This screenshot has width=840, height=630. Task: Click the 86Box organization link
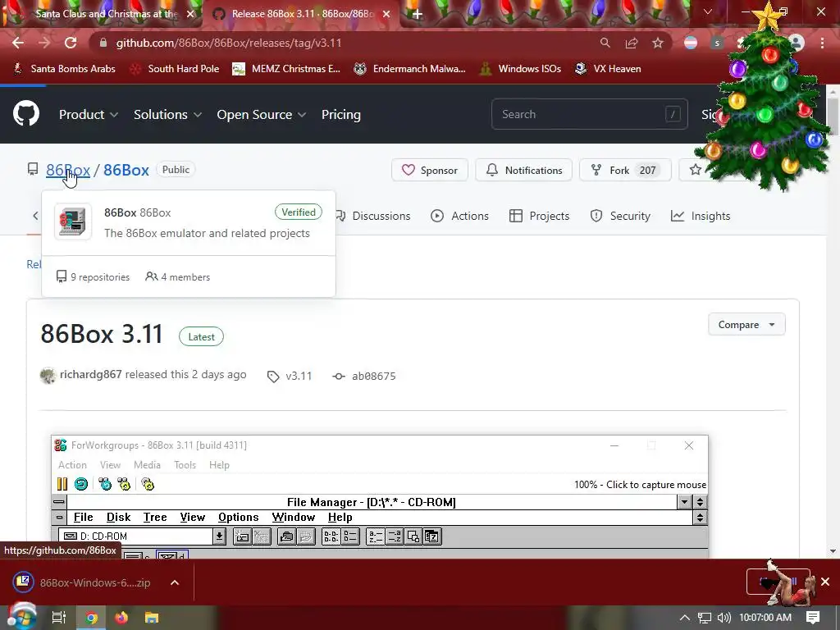[x=68, y=170]
